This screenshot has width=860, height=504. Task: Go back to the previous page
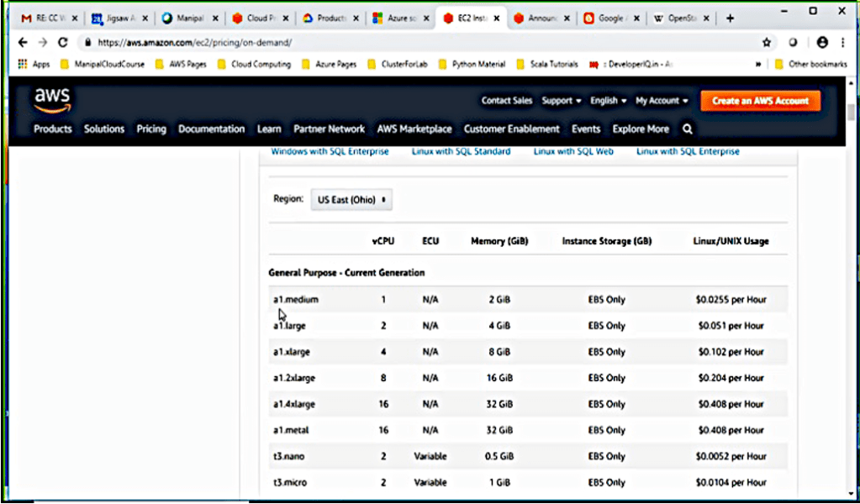23,42
